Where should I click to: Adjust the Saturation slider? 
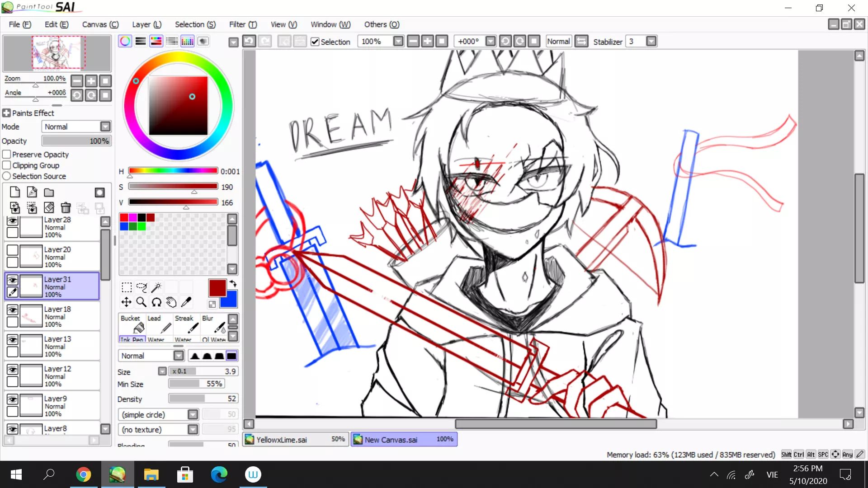click(173, 187)
